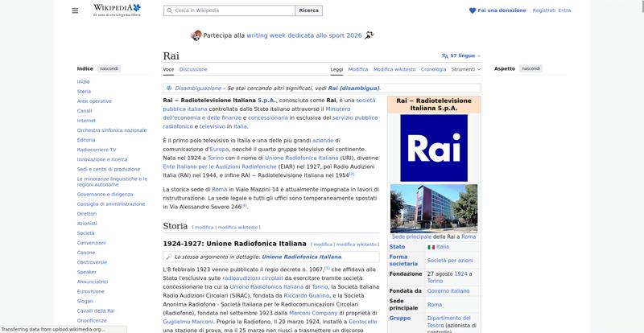
Task: Click the Wikipedia logo
Action: coord(117,10)
